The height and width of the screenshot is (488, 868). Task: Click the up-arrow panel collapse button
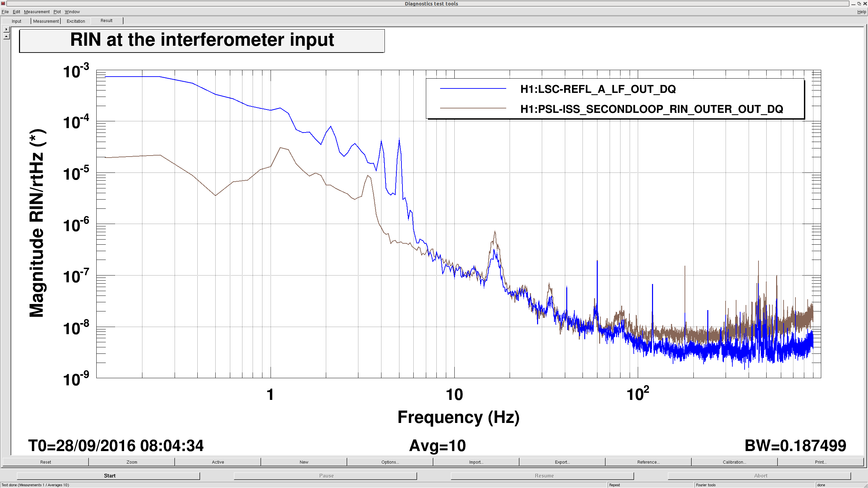pos(6,36)
